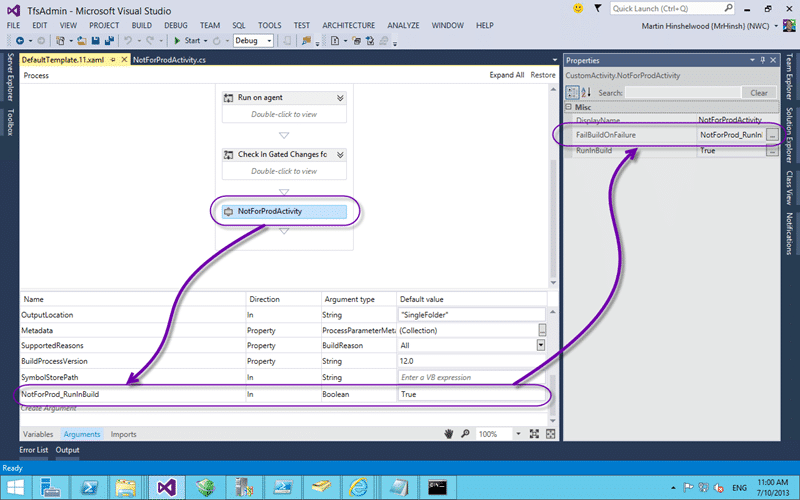
Task: Open the Team Explorer side tab
Action: [x=789, y=77]
